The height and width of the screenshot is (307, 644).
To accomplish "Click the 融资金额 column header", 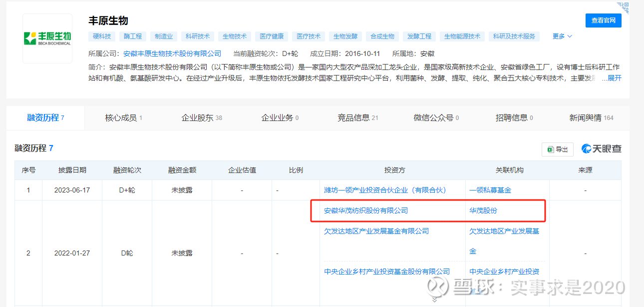I will pos(182,170).
